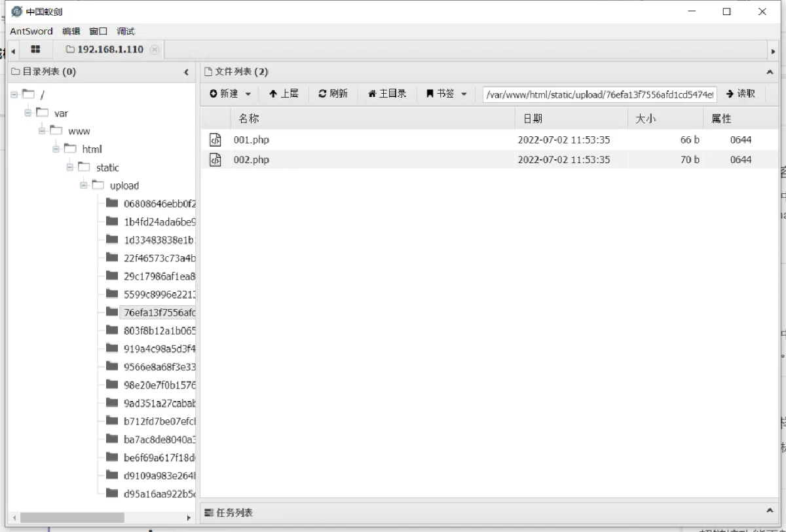This screenshot has width=786, height=532.
Task: Select file name 001.php
Action: (x=252, y=140)
